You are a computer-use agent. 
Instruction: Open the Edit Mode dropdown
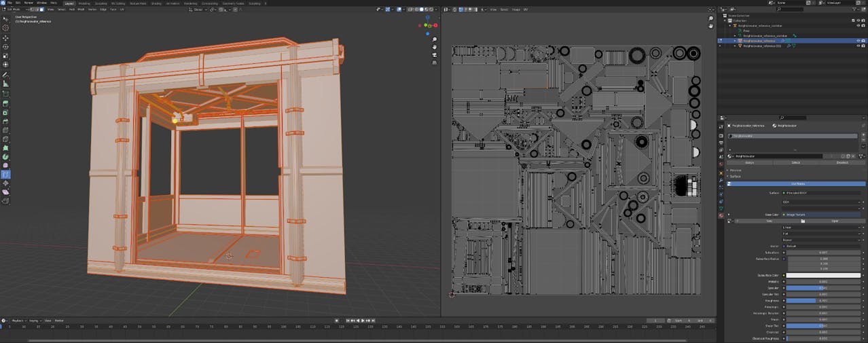14,10
